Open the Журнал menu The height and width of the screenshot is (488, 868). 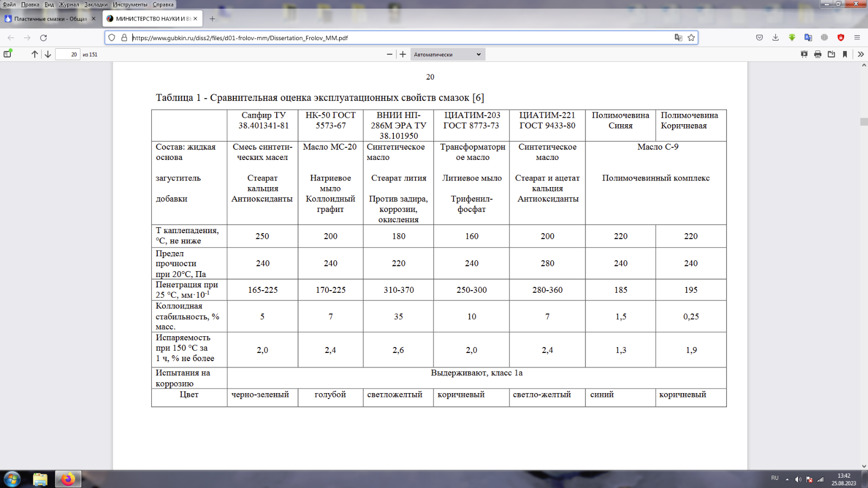point(69,4)
